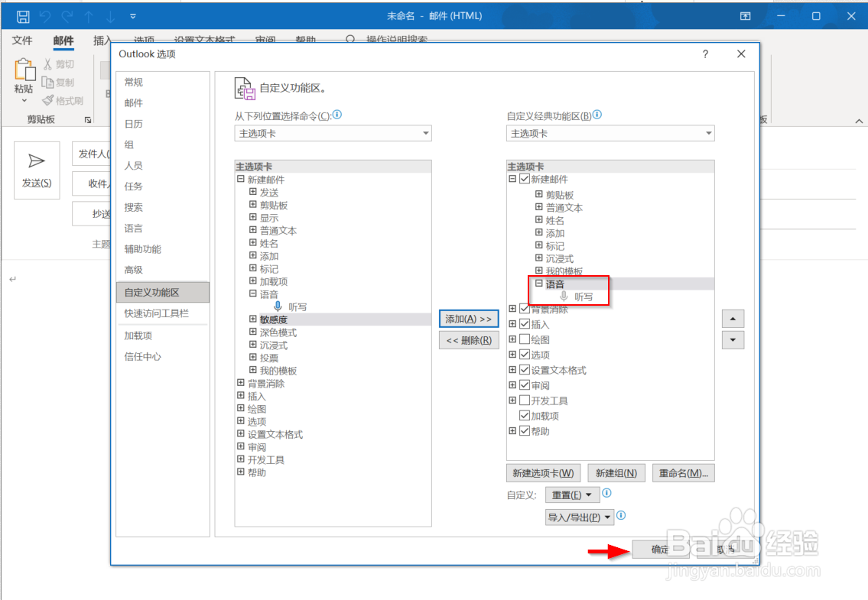Viewport: 868px width, 600px height.
Task: Click info icon next to Reset button
Action: [x=606, y=493]
